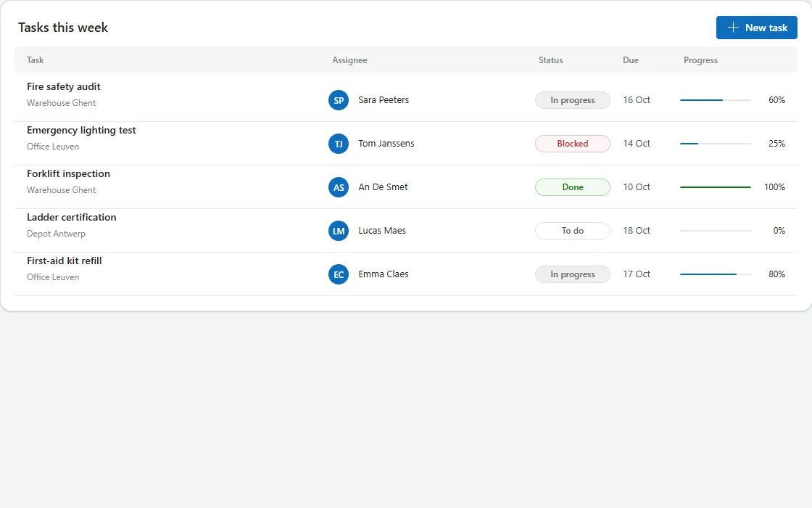Select assignee name Lucas Maes
This screenshot has height=508, width=812.
point(382,231)
